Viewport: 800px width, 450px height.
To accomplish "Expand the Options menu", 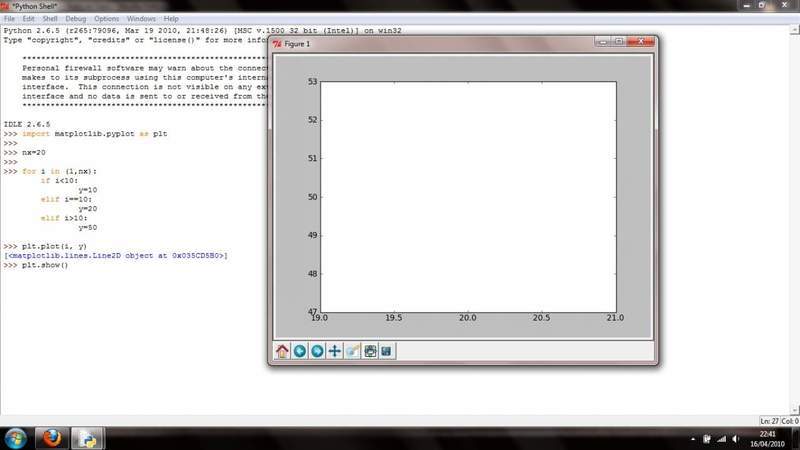I will coord(108,18).
